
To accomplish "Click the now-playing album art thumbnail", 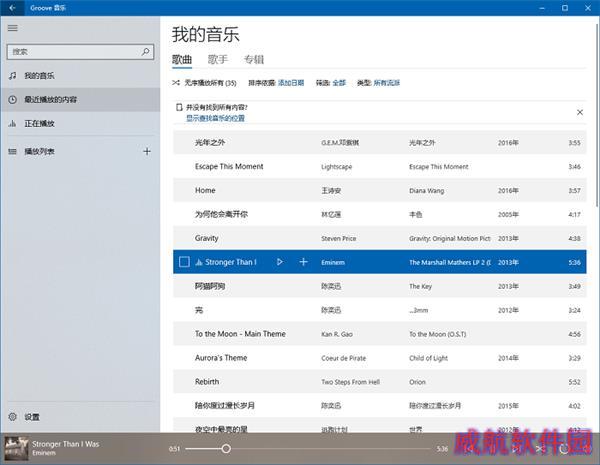I will 16,449.
